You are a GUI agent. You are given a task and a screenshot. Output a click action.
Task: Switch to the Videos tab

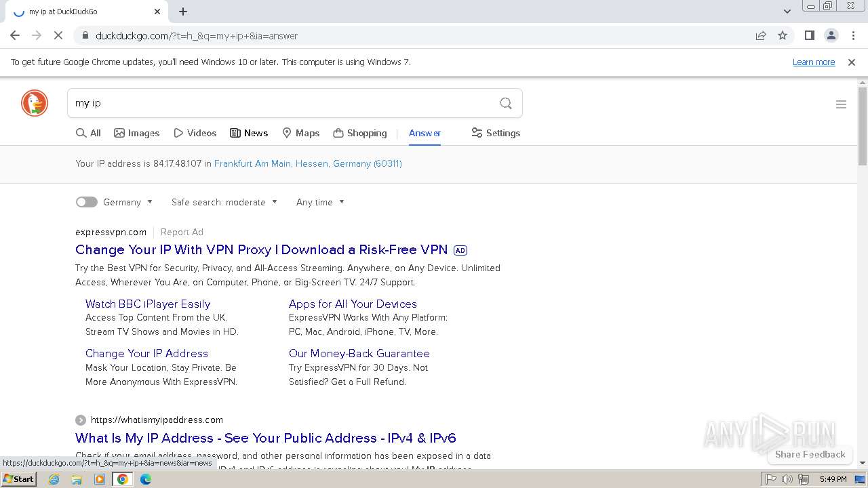coord(195,133)
